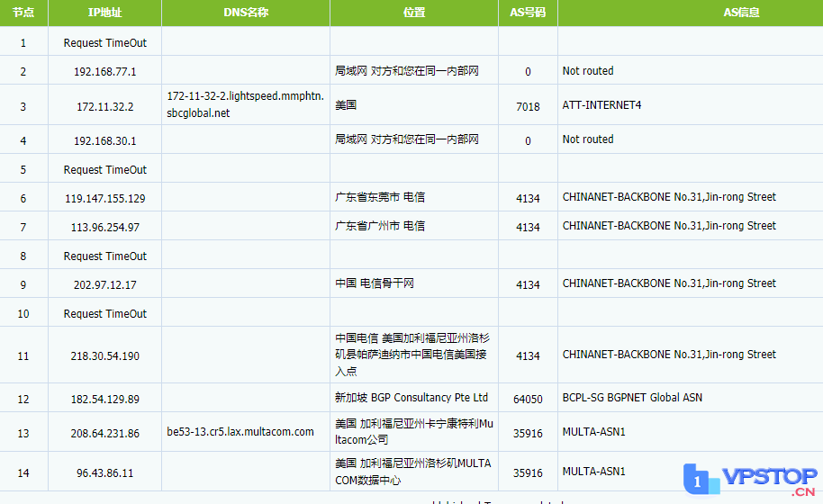Click location 中国 电信骨干网
The image size is (823, 504).
[375, 283]
